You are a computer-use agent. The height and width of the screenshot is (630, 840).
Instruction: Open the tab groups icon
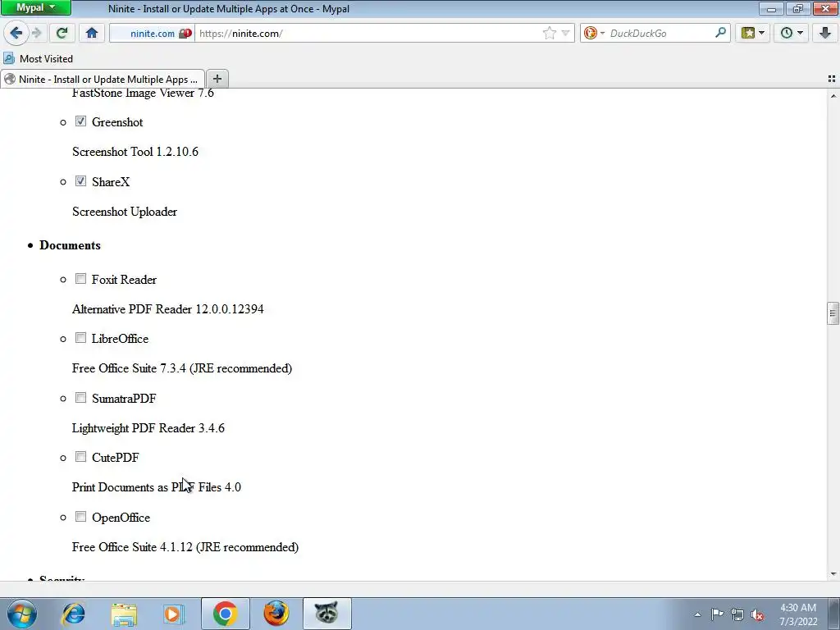point(832,79)
